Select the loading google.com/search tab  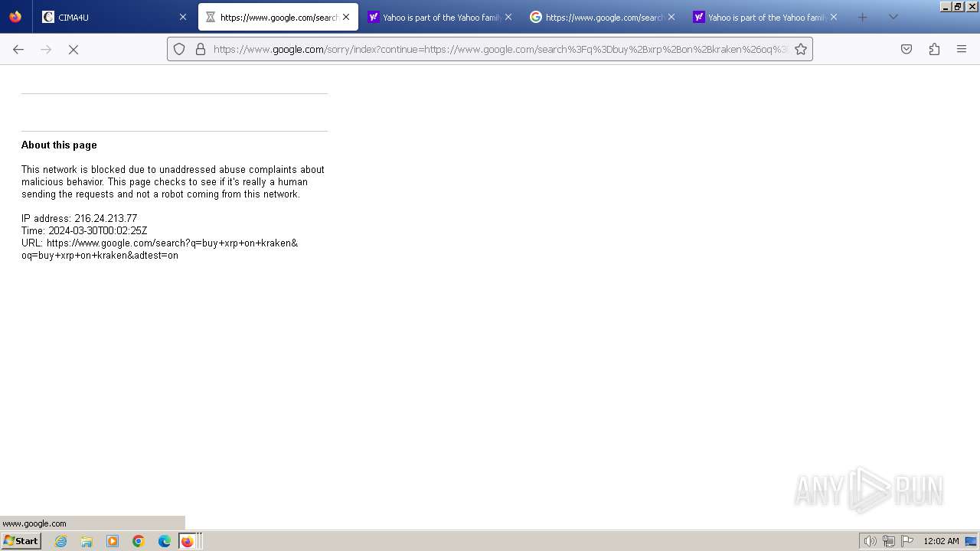point(278,17)
